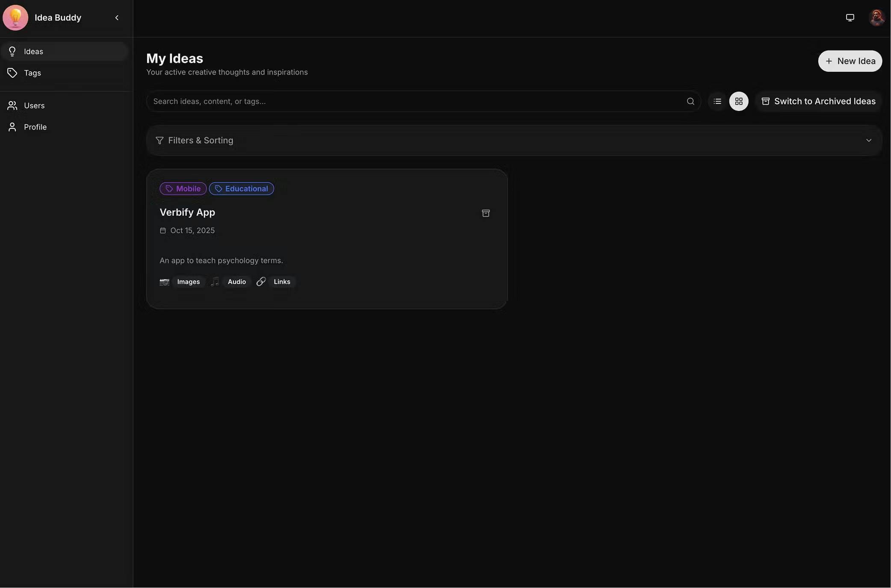Select the Educational tag badge

242,189
